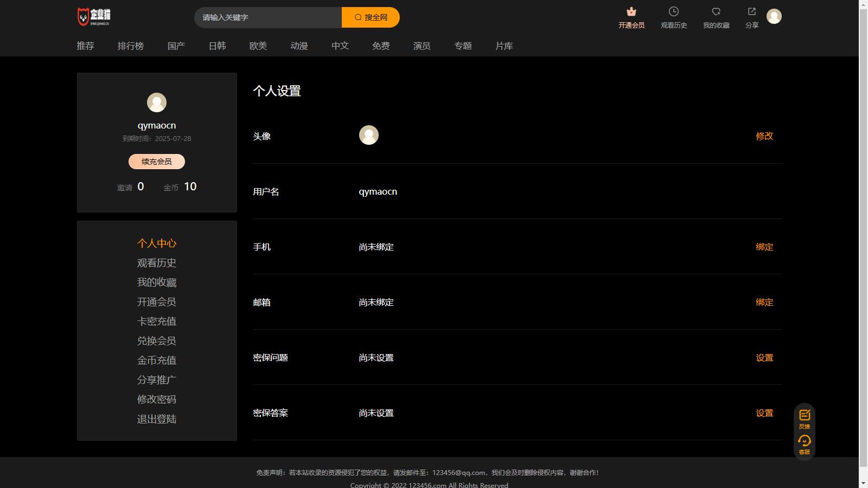This screenshot has height=488, width=868.
Task: Click the user avatar in top bar
Action: coord(774,16)
